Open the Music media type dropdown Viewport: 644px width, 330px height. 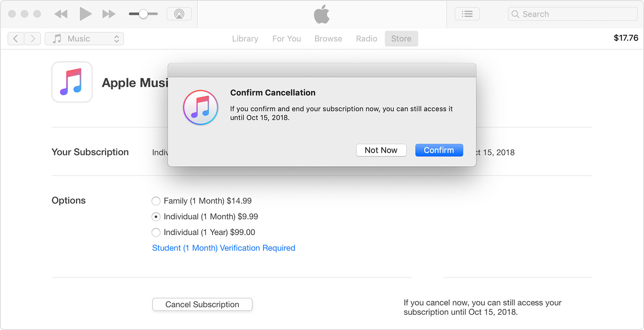(84, 38)
